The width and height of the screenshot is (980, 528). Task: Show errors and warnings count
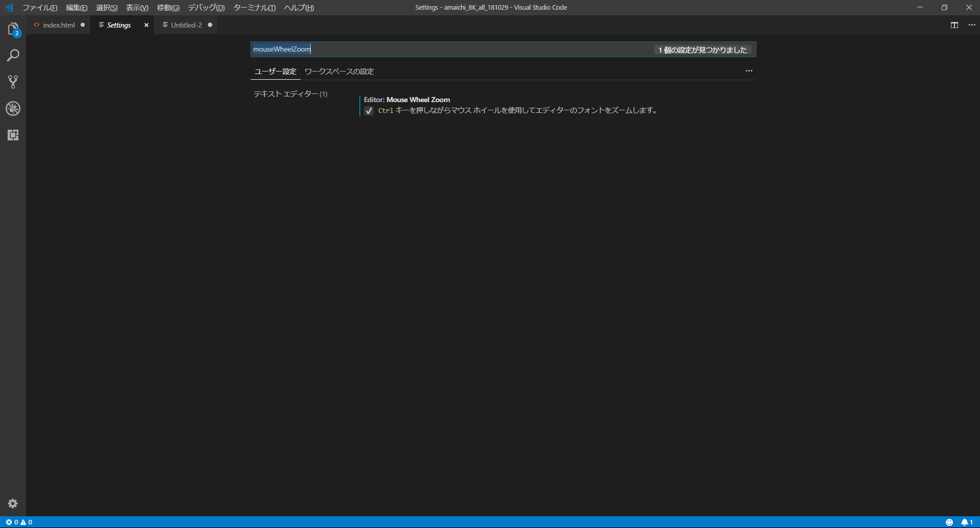(19, 522)
